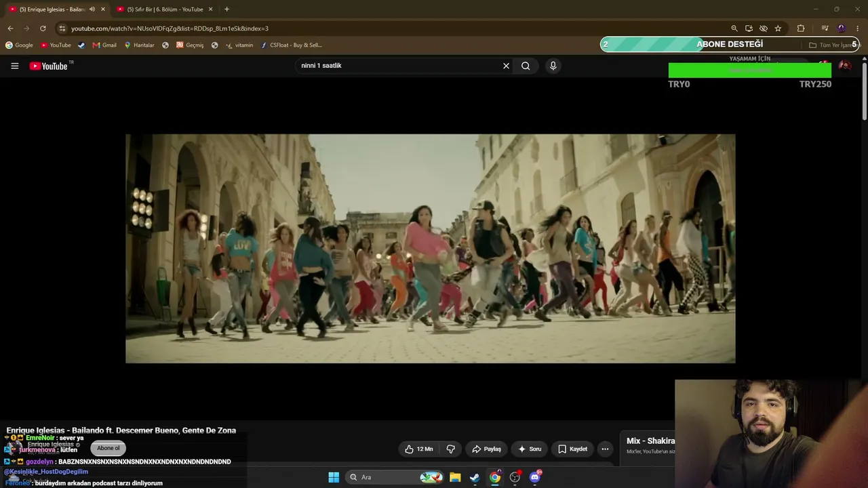Screen dimensions: 868x488
Task: Start voice search with the microphone icon
Action: [553, 66]
